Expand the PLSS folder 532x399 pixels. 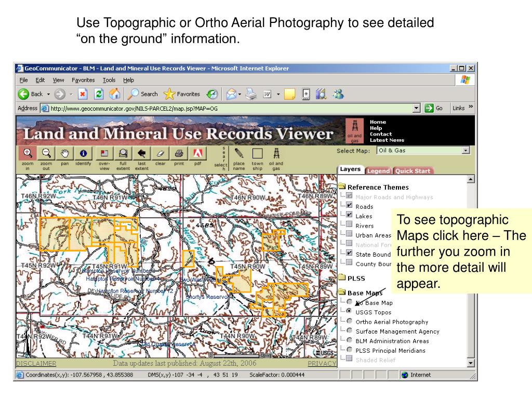[342, 277]
